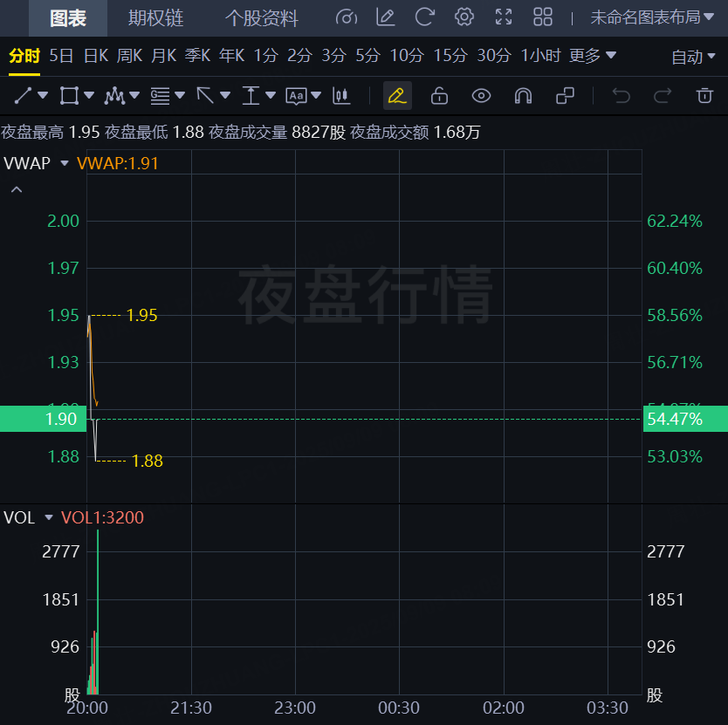
Task: Switch to 15分 timeframe
Action: coord(450,56)
